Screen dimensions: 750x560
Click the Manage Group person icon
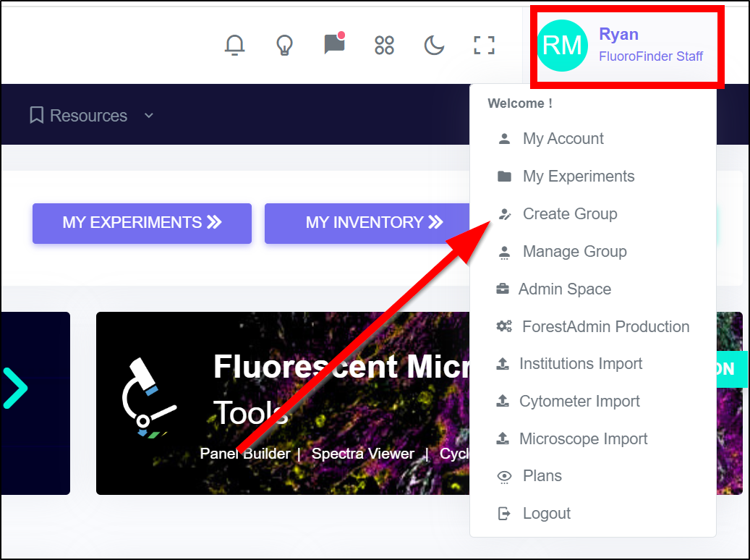coord(504,253)
